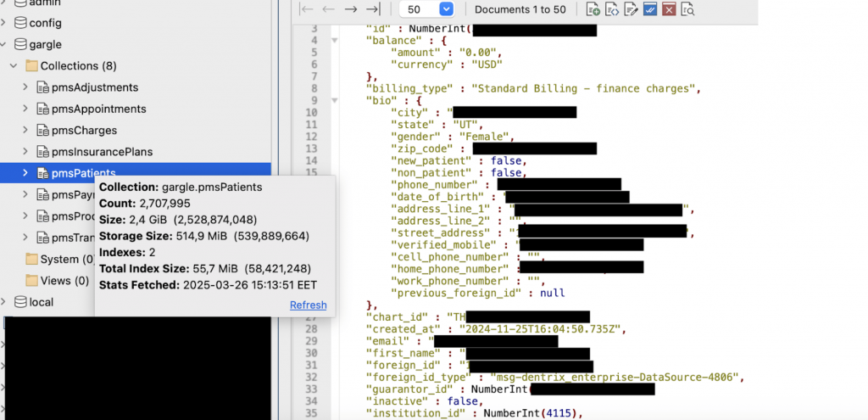The width and height of the screenshot is (868, 420).
Task: Click the view document code icon
Action: [x=612, y=9]
